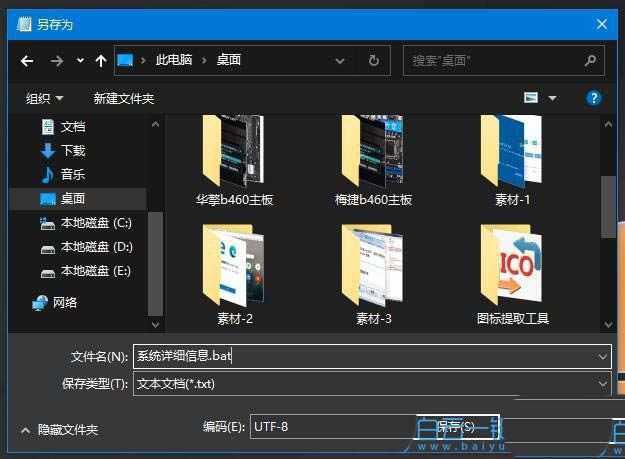Viewport: 625px width, 459px height.
Task: Select 桌面 in the address breadcrumb
Action: (x=229, y=60)
